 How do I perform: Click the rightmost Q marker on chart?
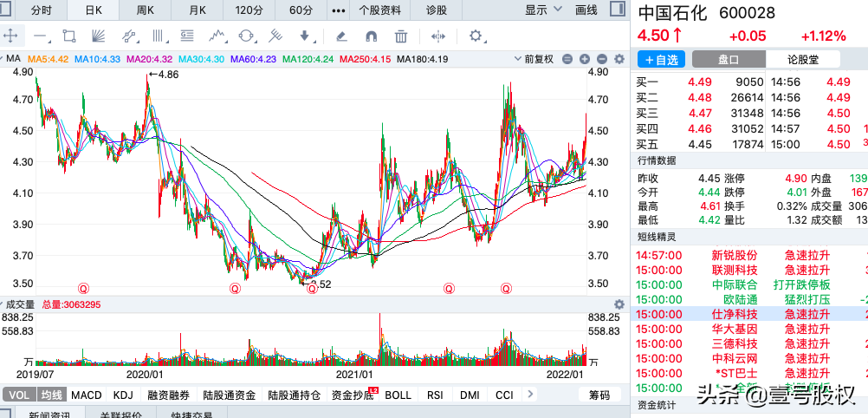(x=506, y=288)
